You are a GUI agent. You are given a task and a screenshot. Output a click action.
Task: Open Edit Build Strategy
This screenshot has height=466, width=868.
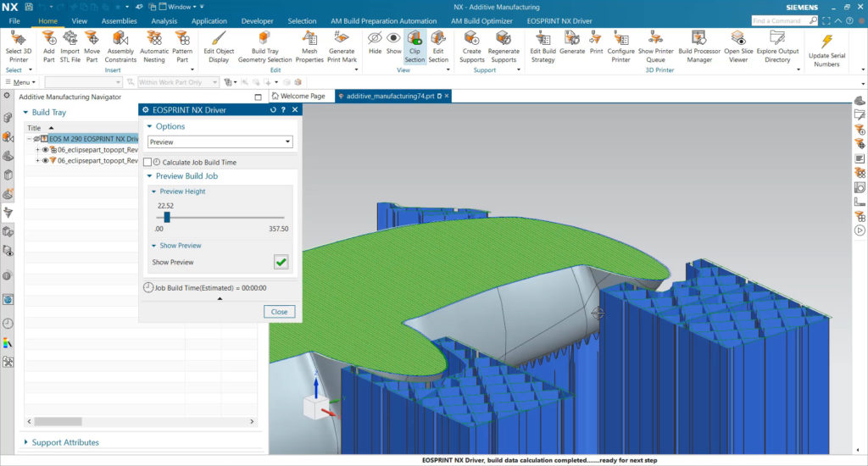pos(542,47)
